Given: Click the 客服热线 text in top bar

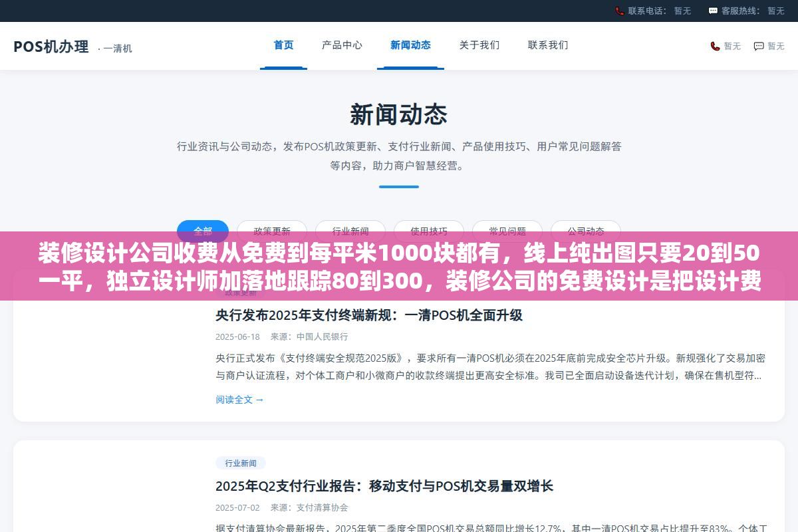Looking at the screenshot, I should pyautogui.click(x=742, y=11).
